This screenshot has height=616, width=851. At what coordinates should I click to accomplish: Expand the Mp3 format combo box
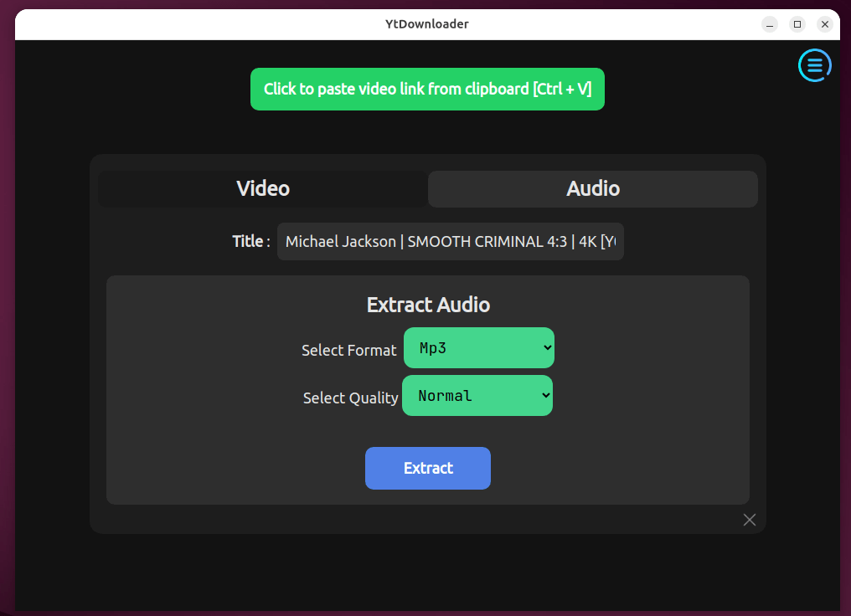click(478, 348)
